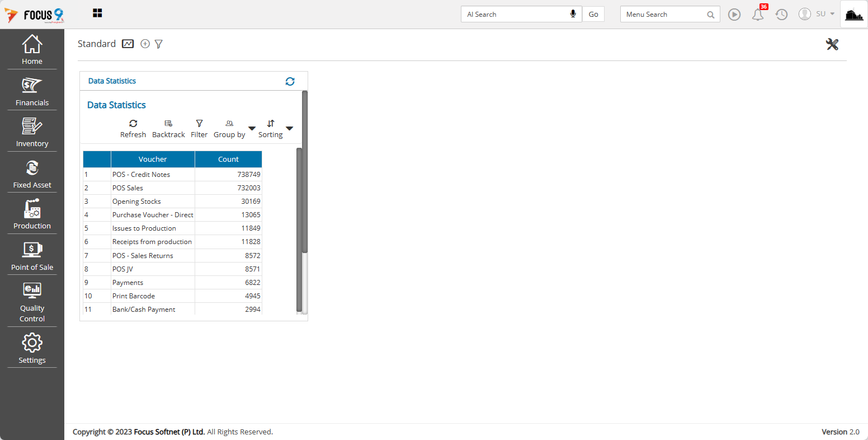868x440 pixels.
Task: Expand the Group by dropdown arrow
Action: pyautogui.click(x=252, y=128)
